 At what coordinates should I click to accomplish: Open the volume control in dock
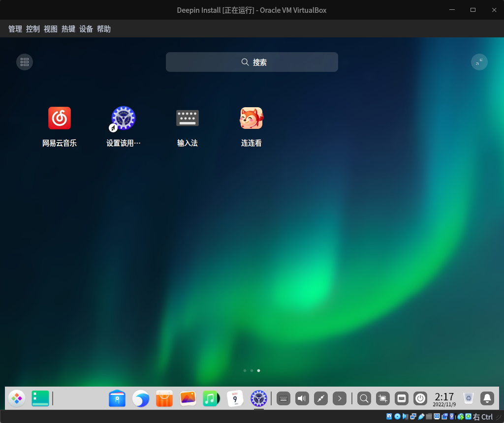[302, 398]
